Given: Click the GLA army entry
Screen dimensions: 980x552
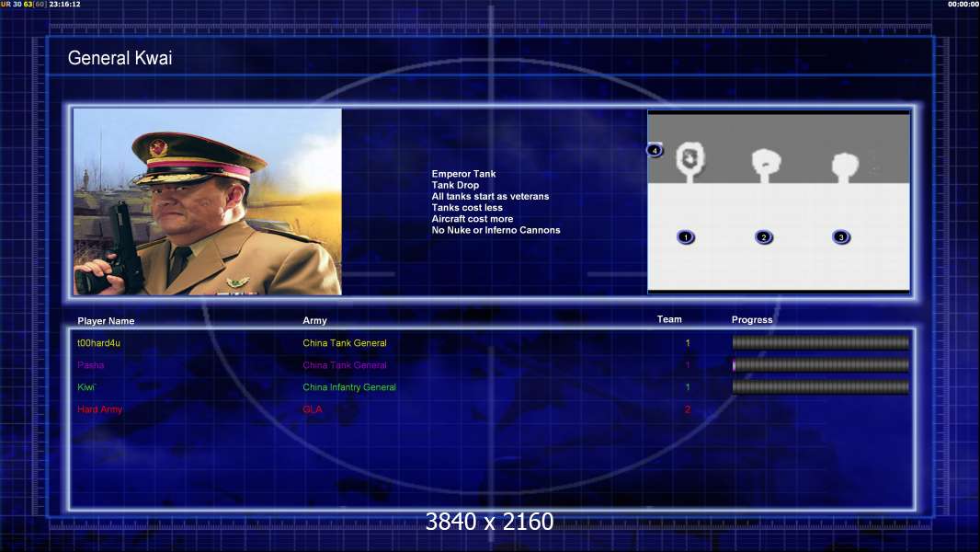Looking at the screenshot, I should click(313, 409).
